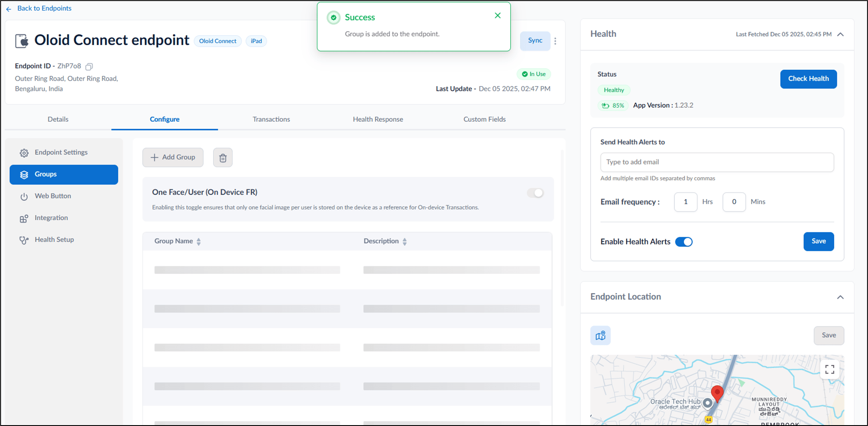Click the red map pin marker
The image size is (868, 426).
coord(717,393)
